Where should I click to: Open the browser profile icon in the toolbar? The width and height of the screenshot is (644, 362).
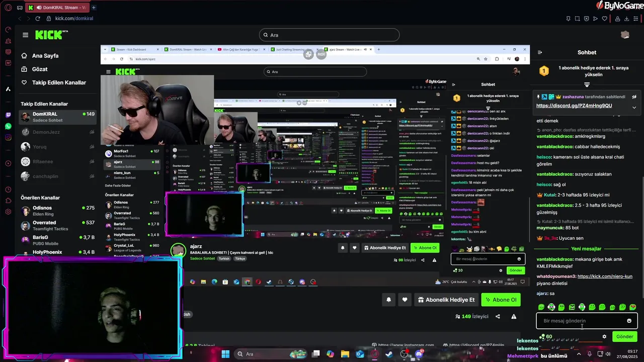(x=617, y=19)
